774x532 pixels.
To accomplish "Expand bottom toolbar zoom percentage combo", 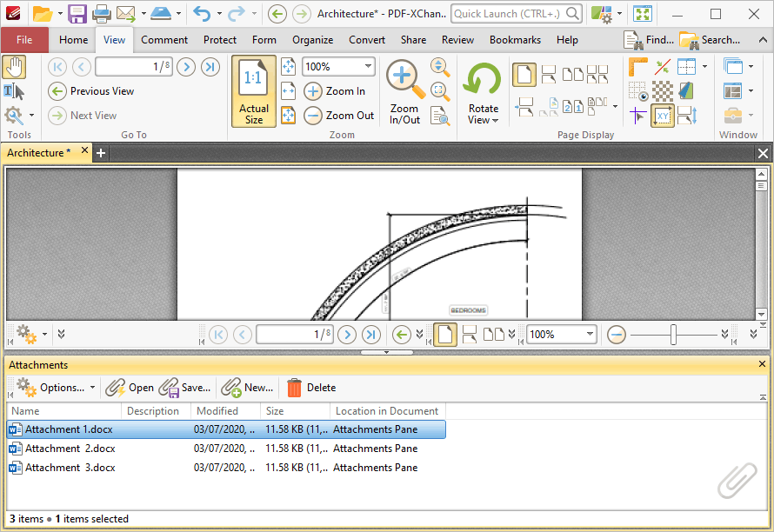I will pyautogui.click(x=590, y=334).
